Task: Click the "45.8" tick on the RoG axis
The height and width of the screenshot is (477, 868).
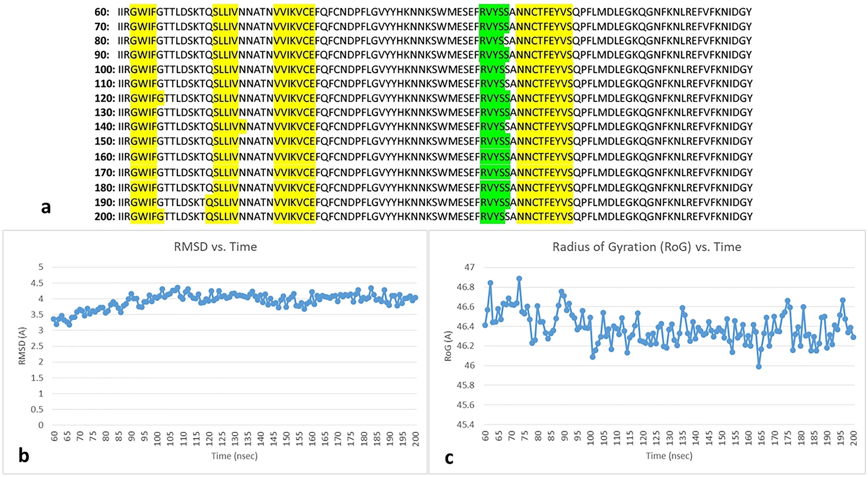Action: coord(465,385)
